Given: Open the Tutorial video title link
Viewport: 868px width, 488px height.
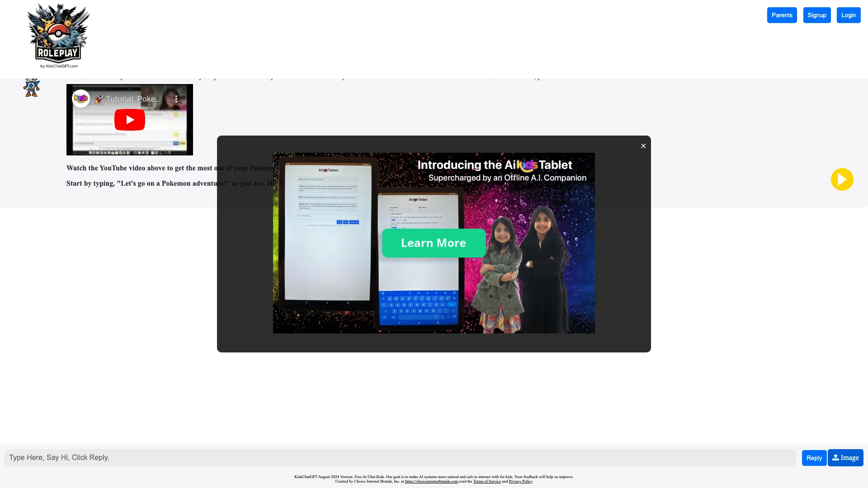Looking at the screenshot, I should point(127,99).
